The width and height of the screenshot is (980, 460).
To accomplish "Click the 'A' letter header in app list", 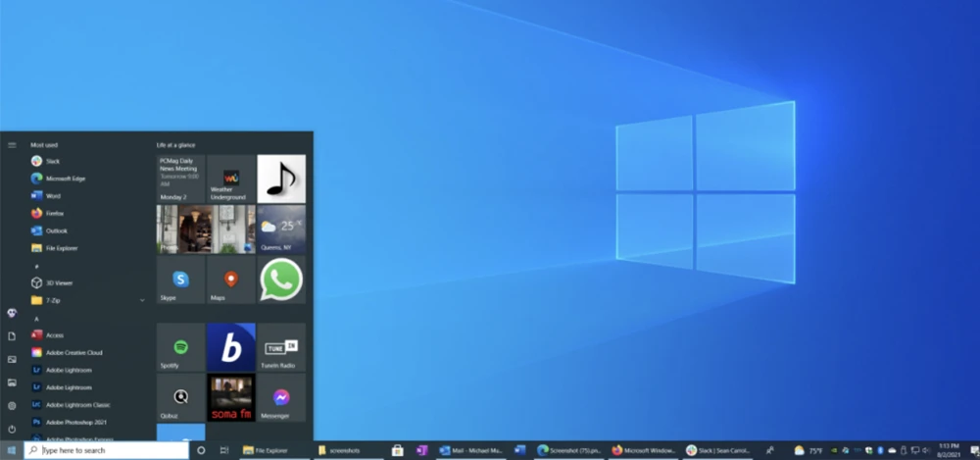I will tap(36, 319).
